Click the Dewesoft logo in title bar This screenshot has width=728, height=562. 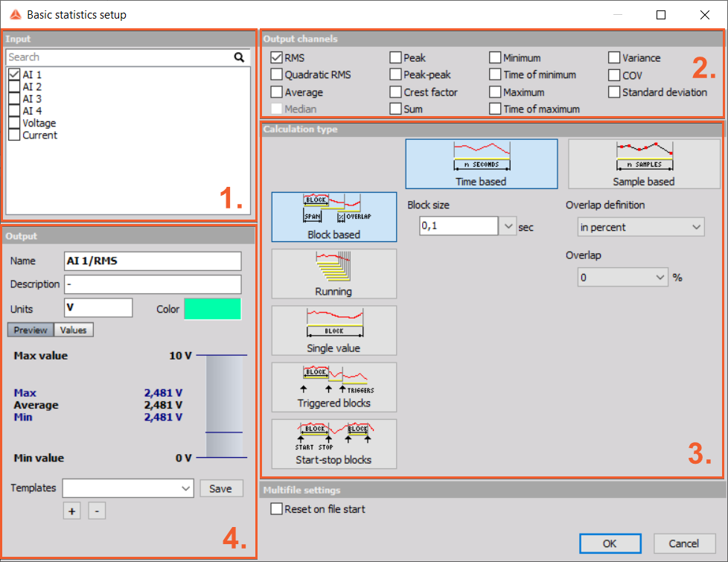(x=16, y=15)
